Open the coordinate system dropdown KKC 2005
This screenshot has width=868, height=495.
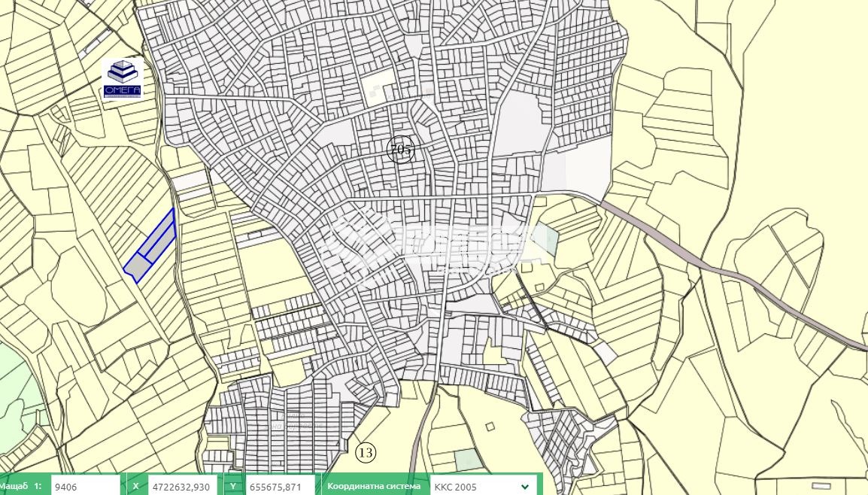coord(482,486)
